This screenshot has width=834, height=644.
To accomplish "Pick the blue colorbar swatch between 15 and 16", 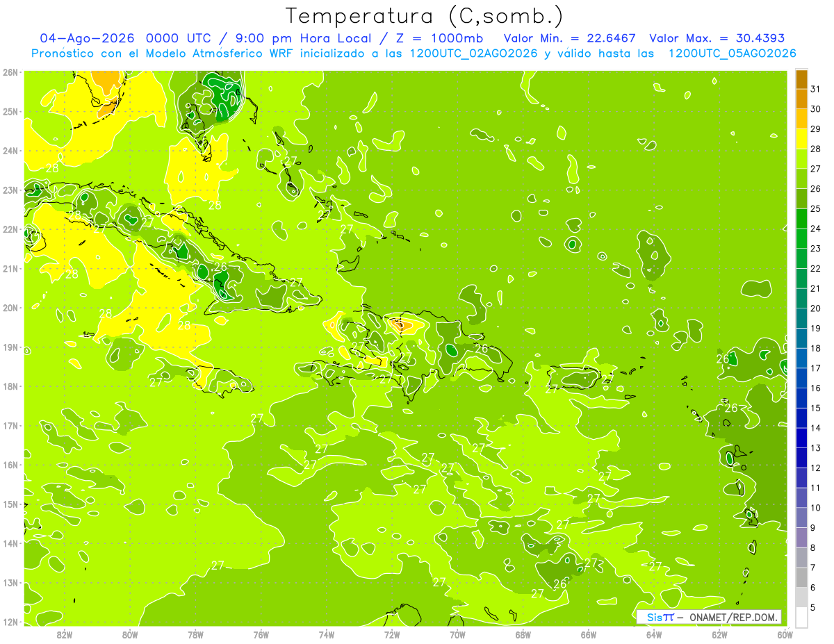I will [x=801, y=398].
